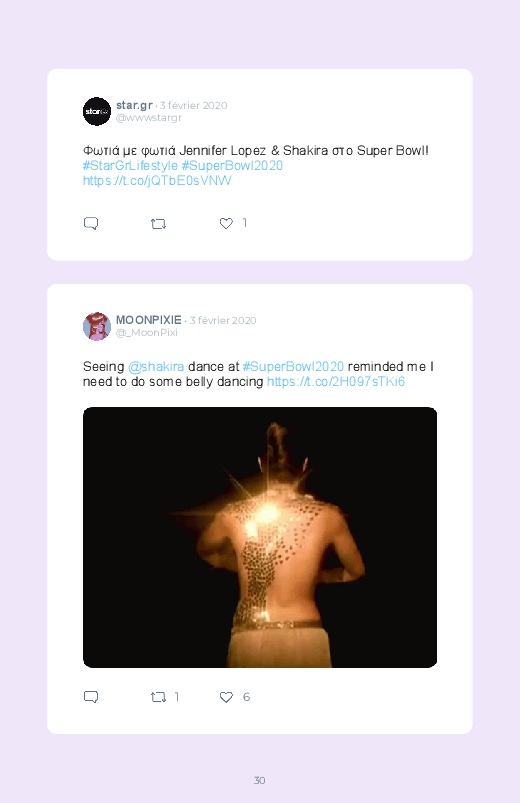Click the reply icon on star.gr tweet
520x803 pixels.
pyautogui.click(x=91, y=223)
